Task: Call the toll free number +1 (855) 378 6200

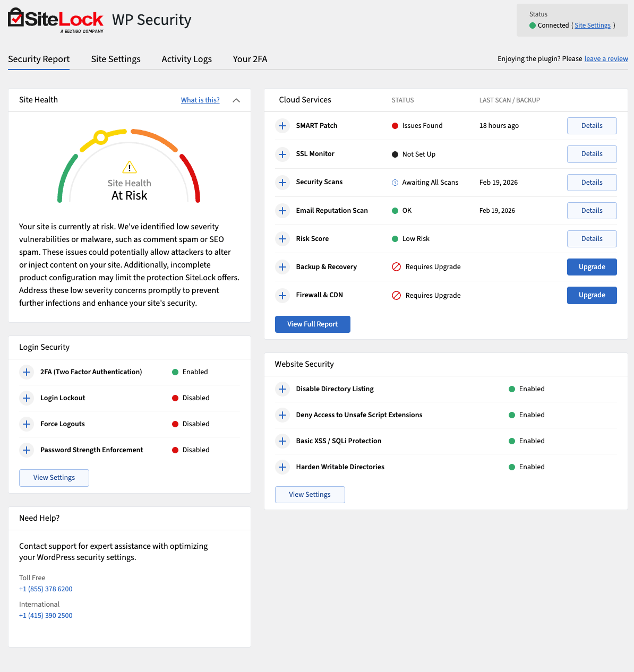Action: (x=46, y=589)
